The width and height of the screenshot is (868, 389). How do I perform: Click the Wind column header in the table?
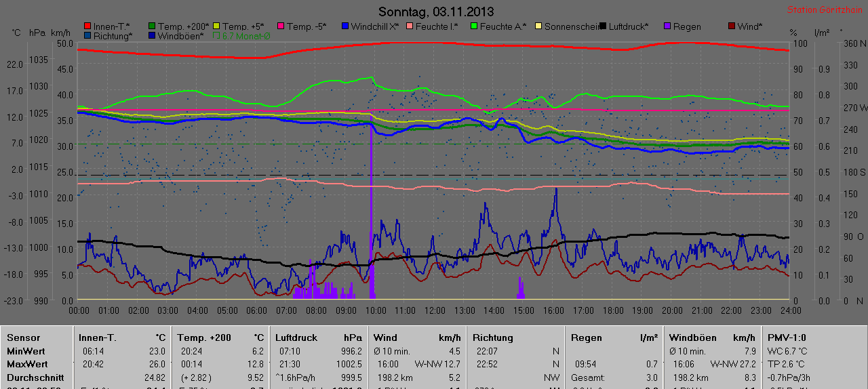click(x=385, y=337)
